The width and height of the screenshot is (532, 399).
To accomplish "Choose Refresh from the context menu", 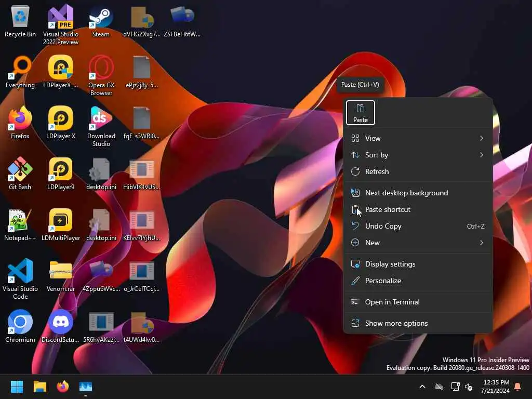I will point(418,171).
